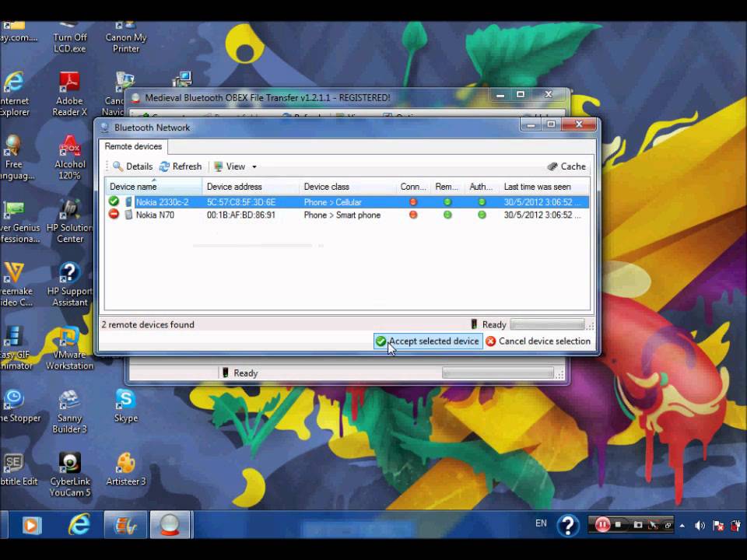Click the green check icon beside Nokia 2330c-2
Screen dimensions: 747x560
pos(114,201)
